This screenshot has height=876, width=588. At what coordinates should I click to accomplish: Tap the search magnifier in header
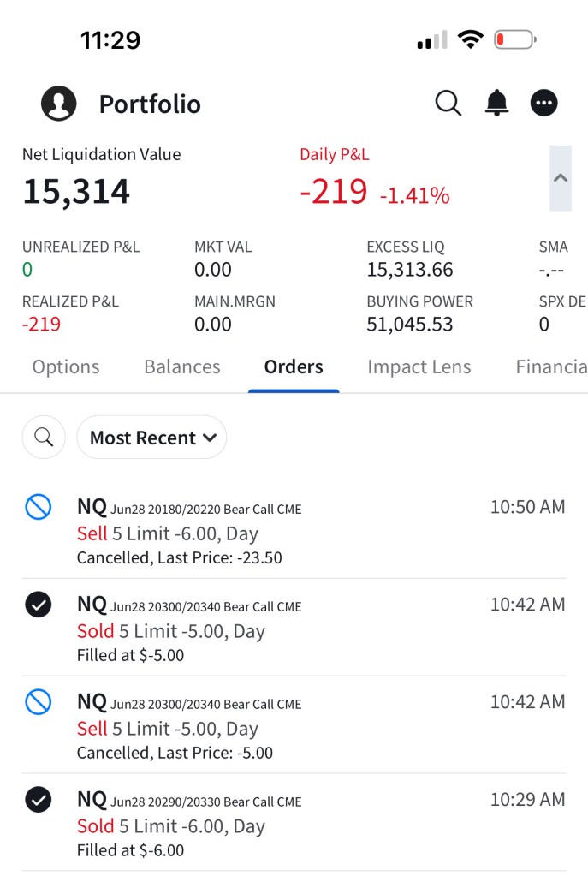pyautogui.click(x=448, y=104)
